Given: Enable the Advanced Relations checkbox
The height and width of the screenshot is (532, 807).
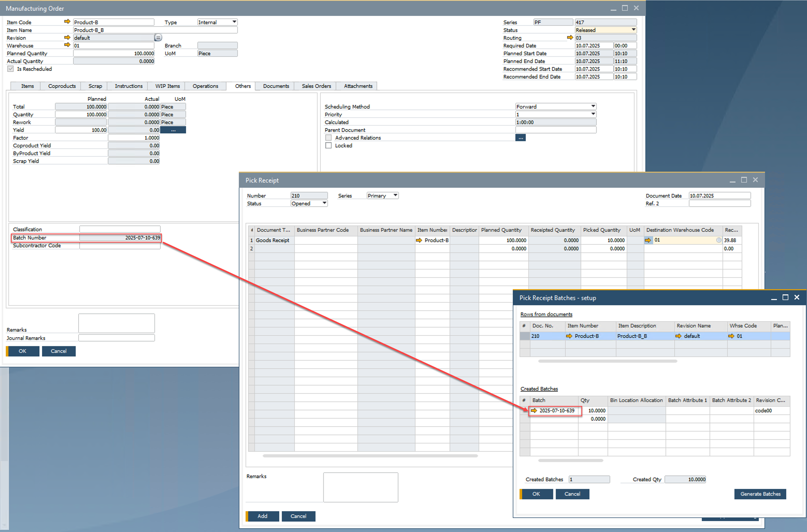Looking at the screenshot, I should (x=328, y=137).
